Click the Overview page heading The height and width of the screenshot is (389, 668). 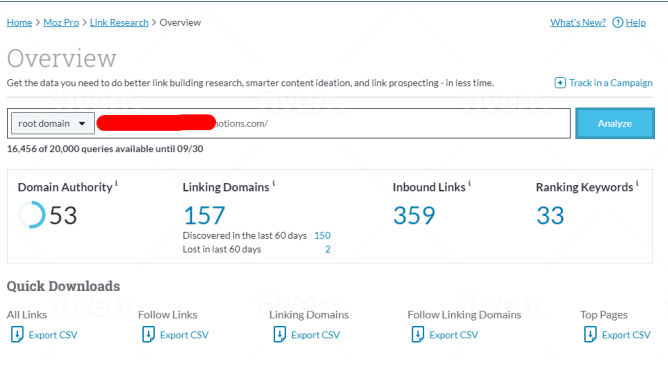[62, 58]
